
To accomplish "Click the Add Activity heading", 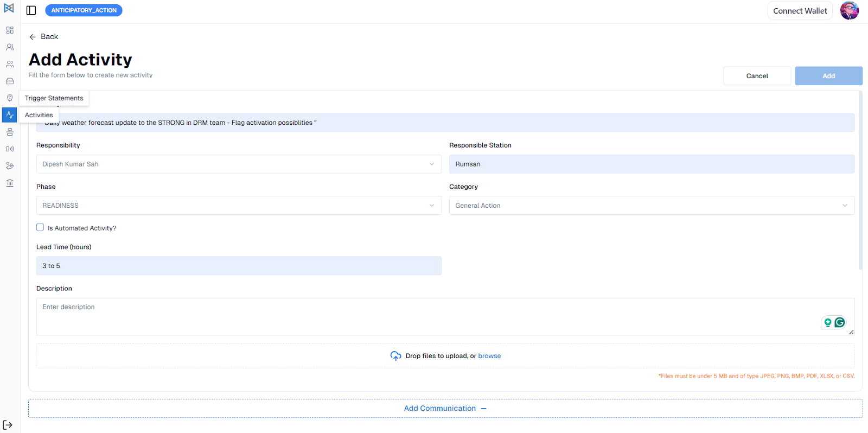I will [x=80, y=60].
